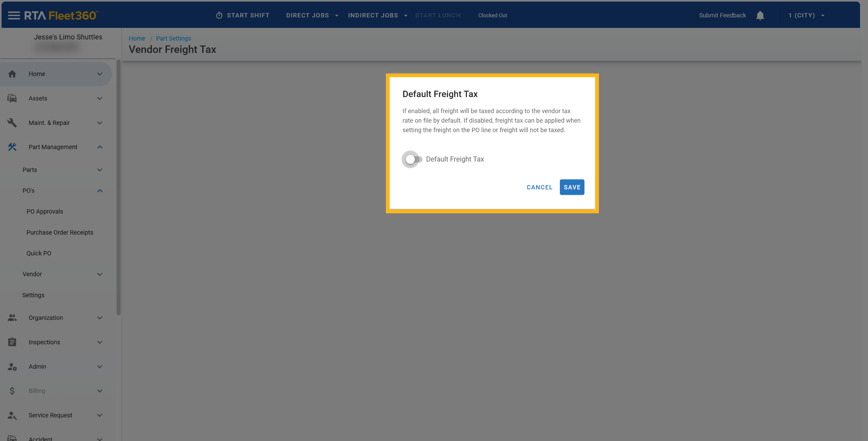
Task: Click the Assets vehicle icon
Action: point(12,98)
